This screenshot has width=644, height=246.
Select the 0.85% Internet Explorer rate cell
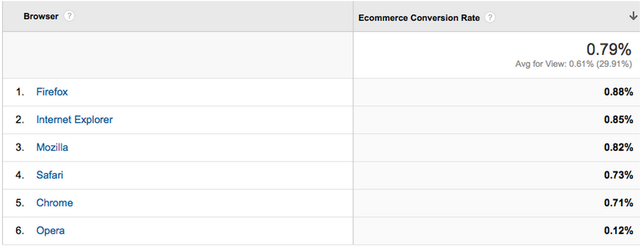(618, 120)
